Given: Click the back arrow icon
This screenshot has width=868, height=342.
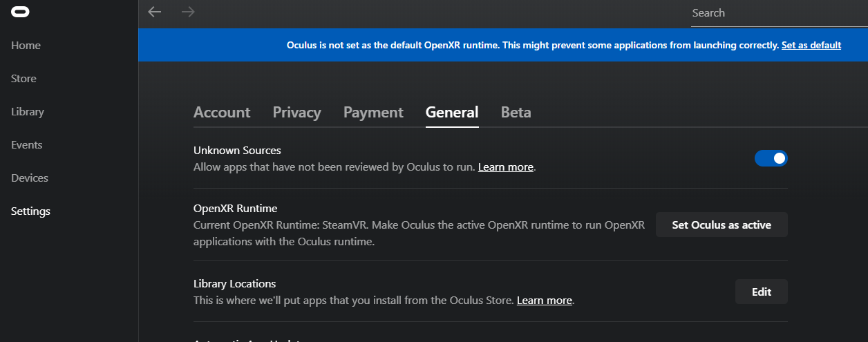Looking at the screenshot, I should (155, 12).
